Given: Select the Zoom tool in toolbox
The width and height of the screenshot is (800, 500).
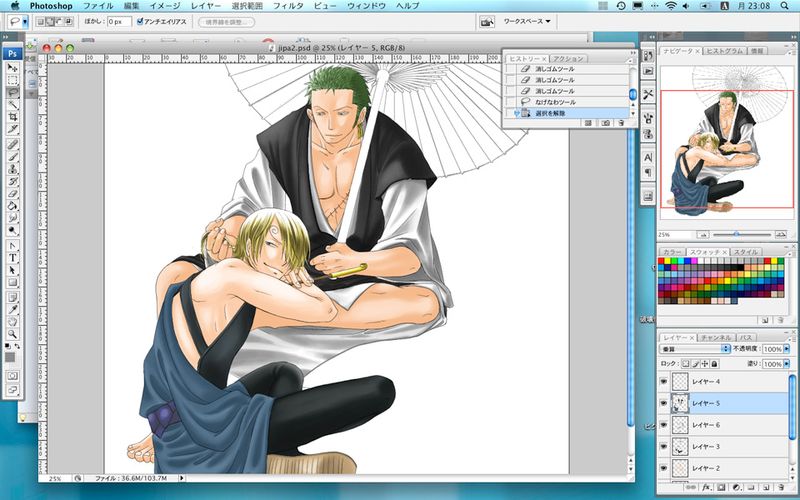Looking at the screenshot, I should tap(13, 335).
